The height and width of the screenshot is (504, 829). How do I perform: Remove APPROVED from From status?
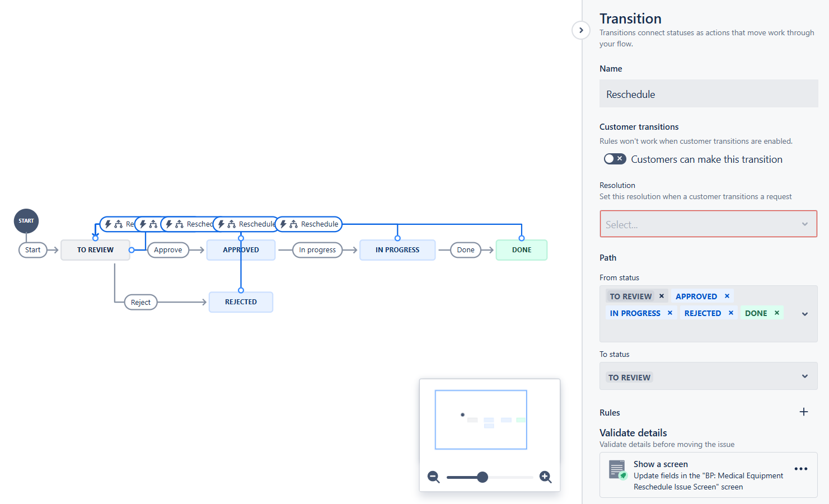(727, 296)
